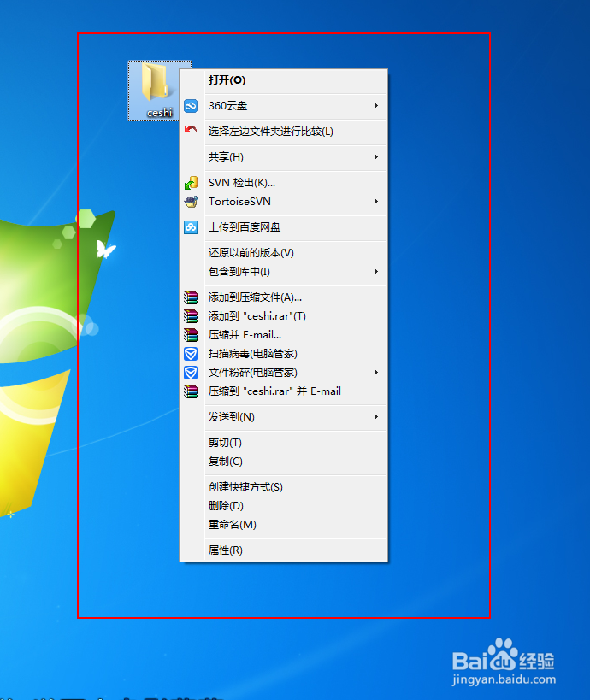Viewport: 590px width, 700px height.
Task: Open the TortoiseSVN menu entry
Action: tap(283, 202)
